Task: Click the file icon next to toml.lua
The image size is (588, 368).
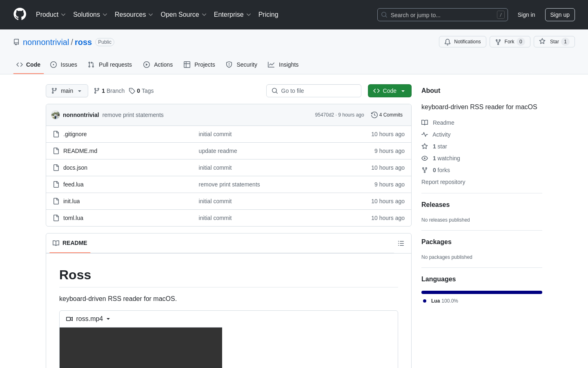Action: (56, 218)
